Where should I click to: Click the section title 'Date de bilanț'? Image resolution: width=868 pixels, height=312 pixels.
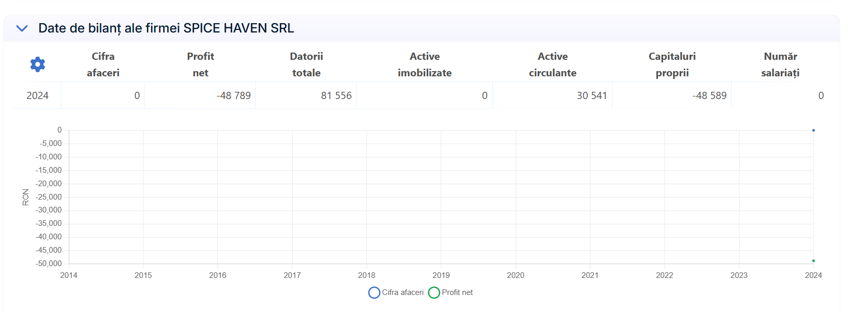[166, 28]
